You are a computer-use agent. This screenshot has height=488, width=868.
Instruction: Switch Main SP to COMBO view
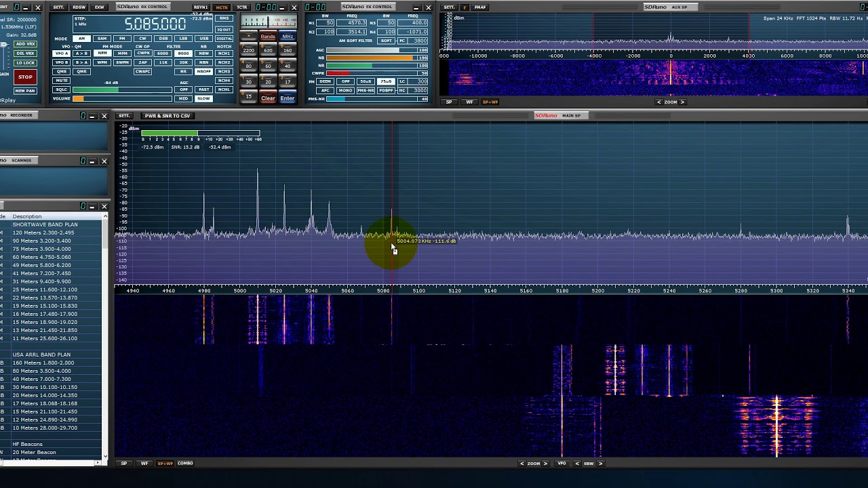185,464
